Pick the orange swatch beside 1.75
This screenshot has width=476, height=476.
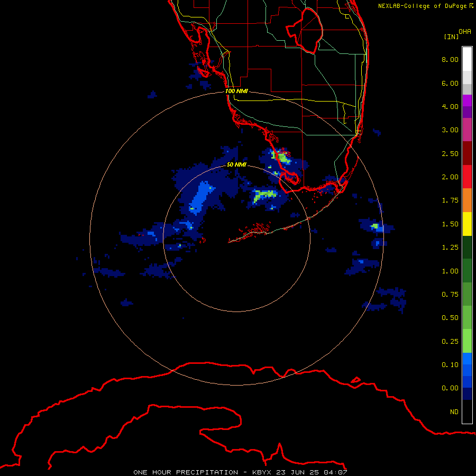[x=467, y=200]
